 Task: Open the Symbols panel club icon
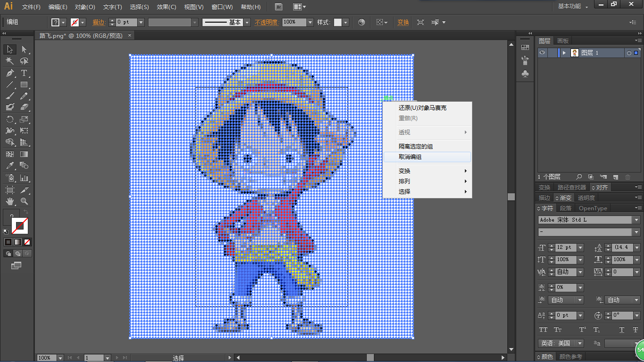coord(525,74)
